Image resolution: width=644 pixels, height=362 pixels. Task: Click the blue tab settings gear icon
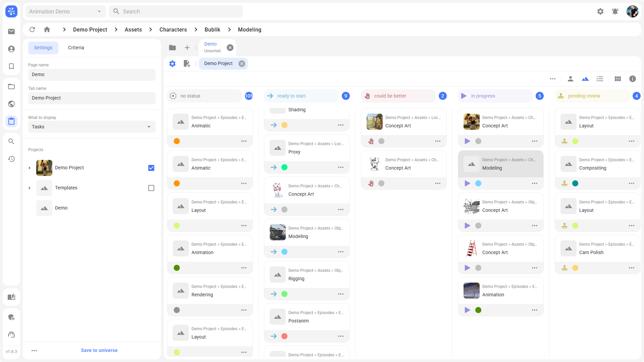[x=172, y=64]
